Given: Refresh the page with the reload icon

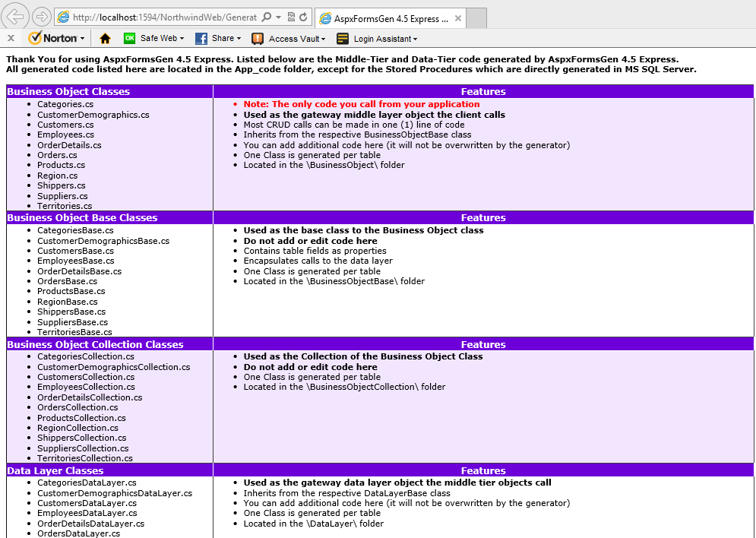Looking at the screenshot, I should (303, 17).
